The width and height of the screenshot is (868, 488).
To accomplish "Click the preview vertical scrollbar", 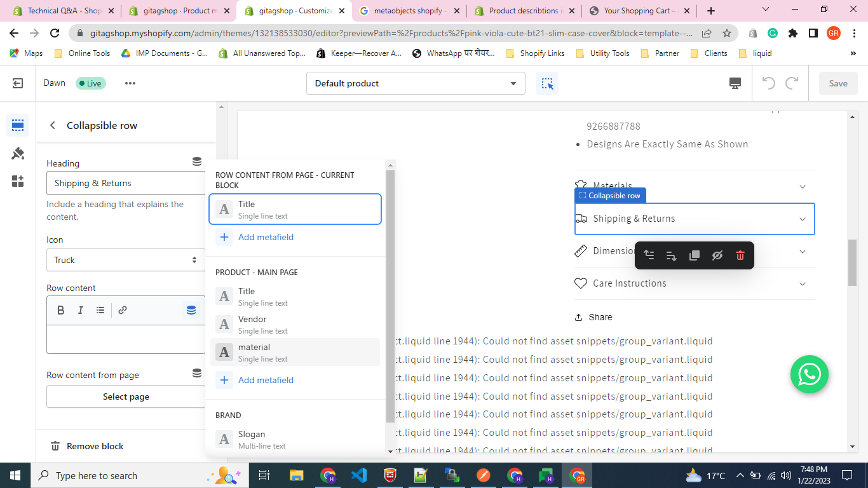I will (x=853, y=262).
